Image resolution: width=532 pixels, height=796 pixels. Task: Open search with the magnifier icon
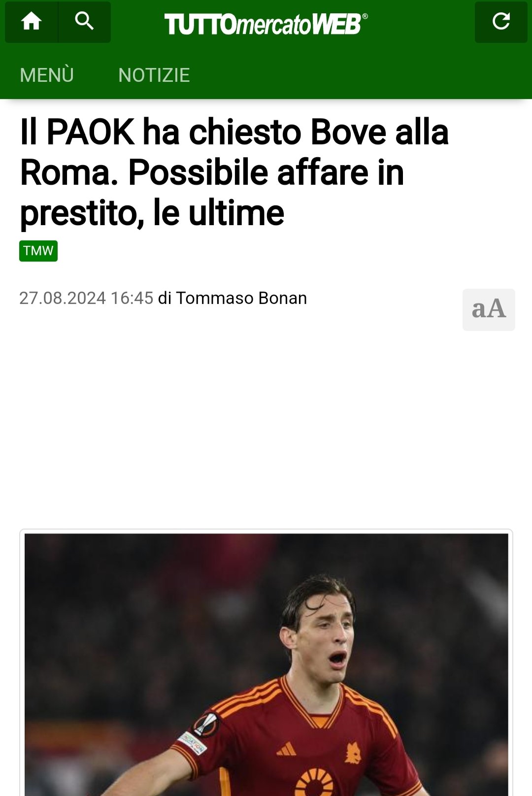(84, 22)
